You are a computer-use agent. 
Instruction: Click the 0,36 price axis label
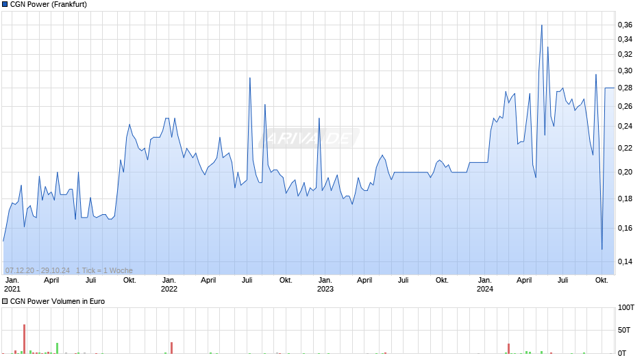(x=625, y=25)
